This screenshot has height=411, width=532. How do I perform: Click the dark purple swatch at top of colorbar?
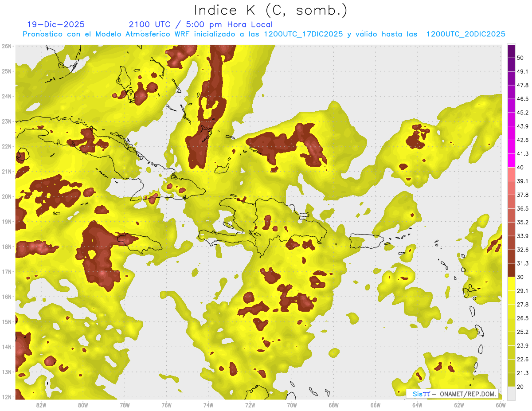[x=511, y=51]
